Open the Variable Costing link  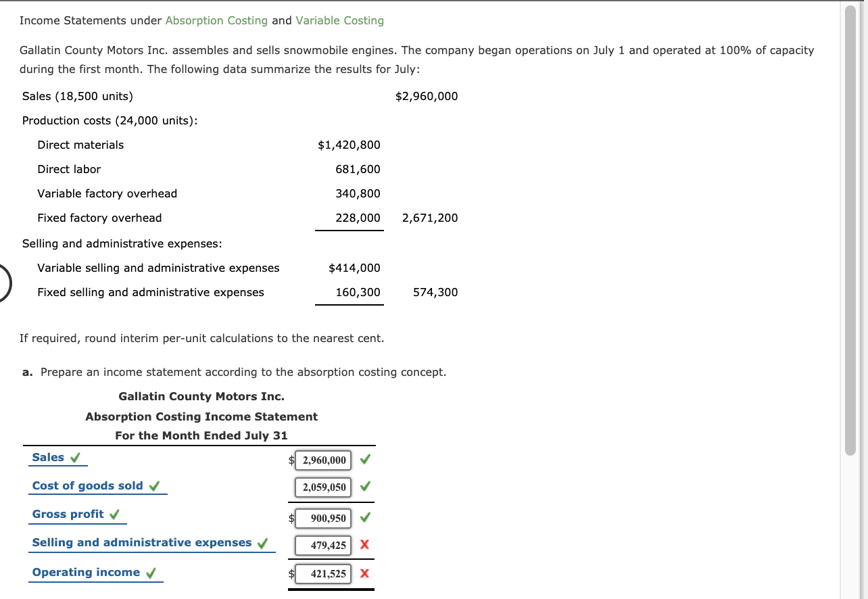(339, 20)
